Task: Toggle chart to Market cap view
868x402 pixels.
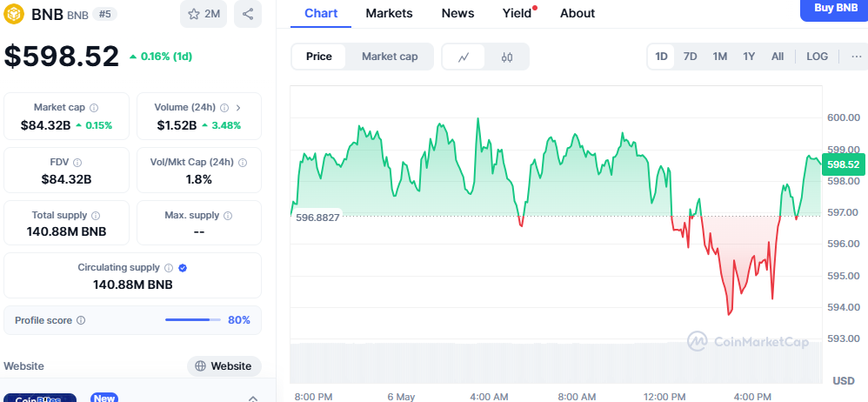Action: pos(390,57)
